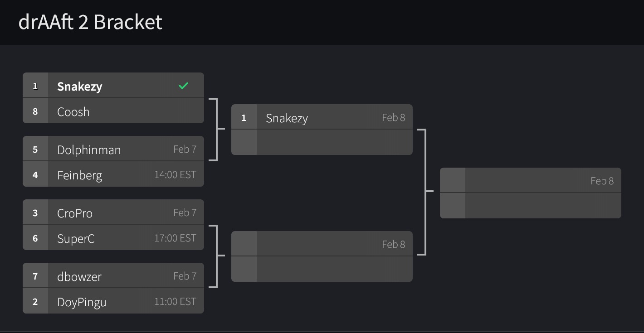Click the Dolphinman player entry
This screenshot has width=644, height=333.
(89, 150)
